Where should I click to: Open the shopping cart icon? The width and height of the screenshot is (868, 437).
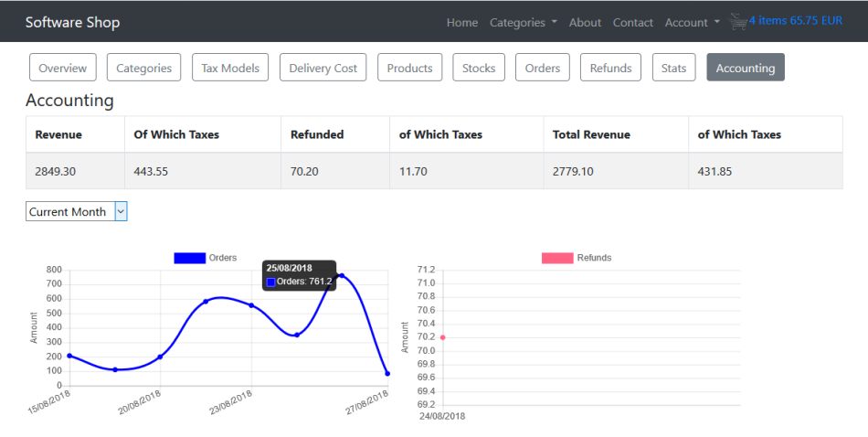coord(738,22)
